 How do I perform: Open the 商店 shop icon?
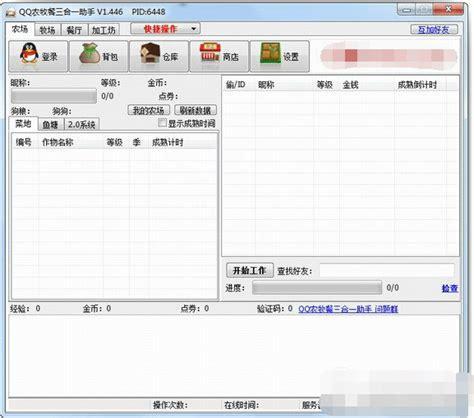[210, 53]
